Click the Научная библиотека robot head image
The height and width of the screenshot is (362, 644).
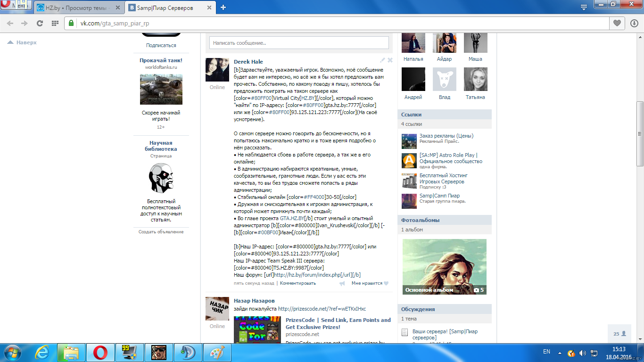(x=161, y=178)
